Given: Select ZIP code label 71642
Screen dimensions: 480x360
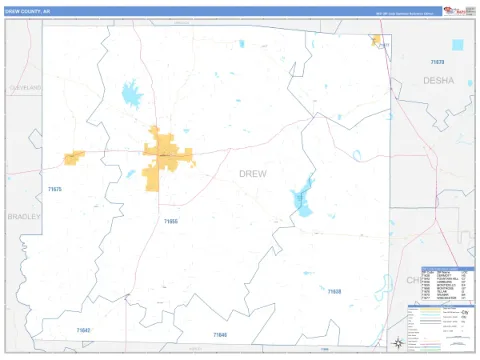Looking at the screenshot, I should coord(83,330).
